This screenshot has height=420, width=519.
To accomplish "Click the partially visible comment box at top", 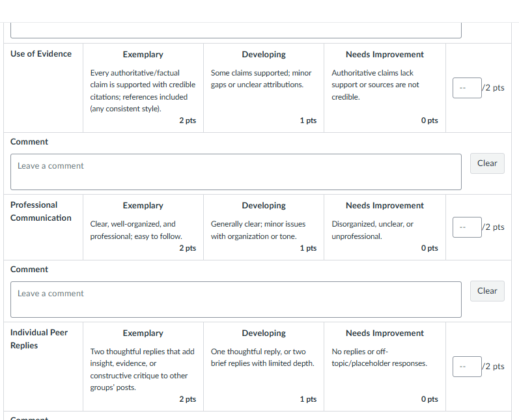I will 236,31.
